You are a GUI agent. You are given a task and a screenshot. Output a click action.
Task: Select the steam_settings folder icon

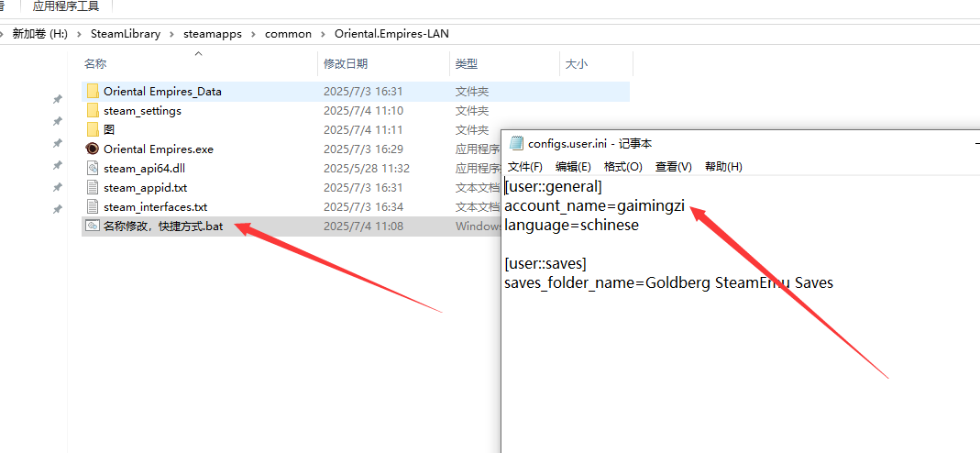pyautogui.click(x=92, y=111)
